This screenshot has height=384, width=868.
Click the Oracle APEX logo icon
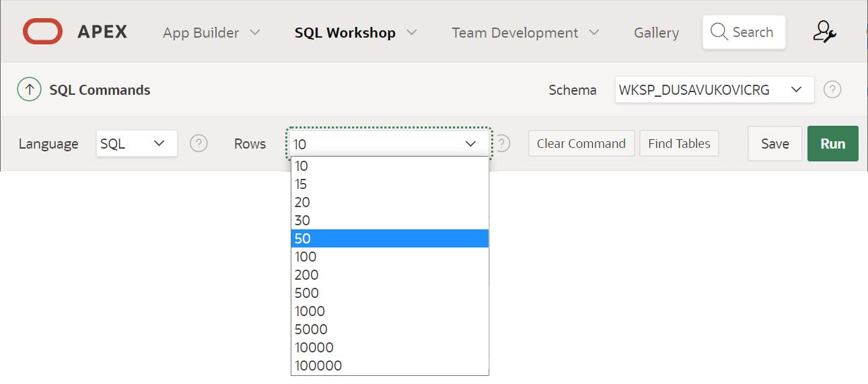coord(43,32)
